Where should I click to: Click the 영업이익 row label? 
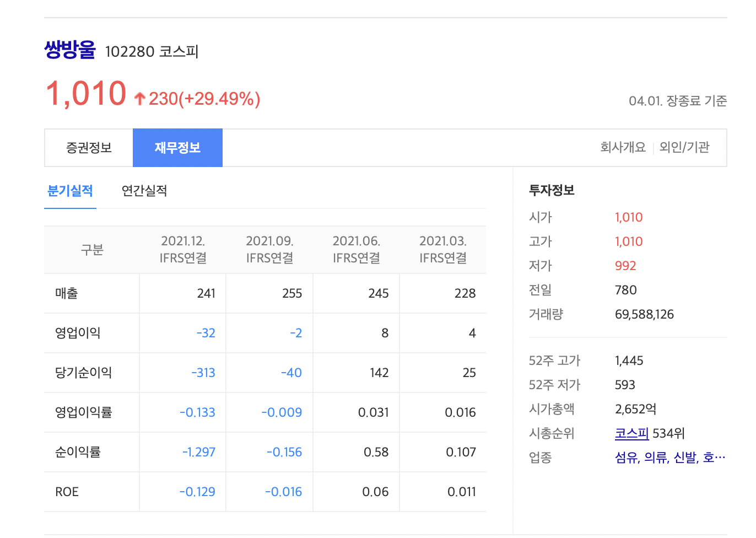(x=78, y=333)
